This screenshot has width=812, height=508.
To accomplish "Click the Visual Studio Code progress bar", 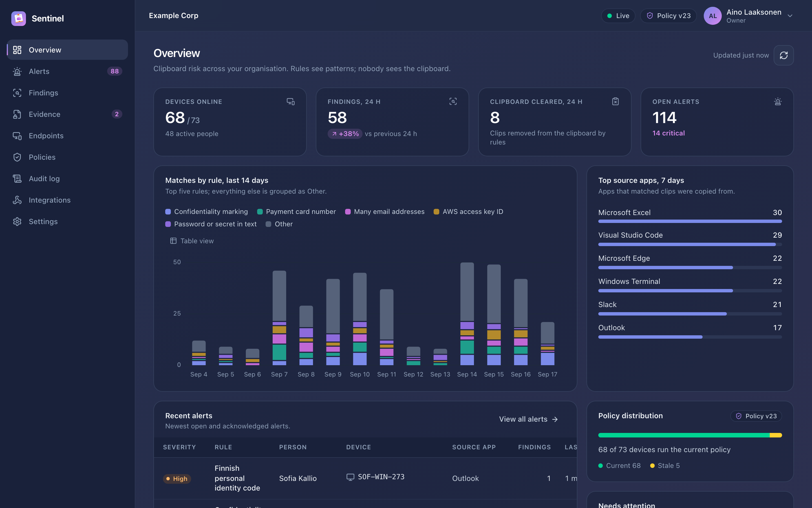I will coord(690,244).
